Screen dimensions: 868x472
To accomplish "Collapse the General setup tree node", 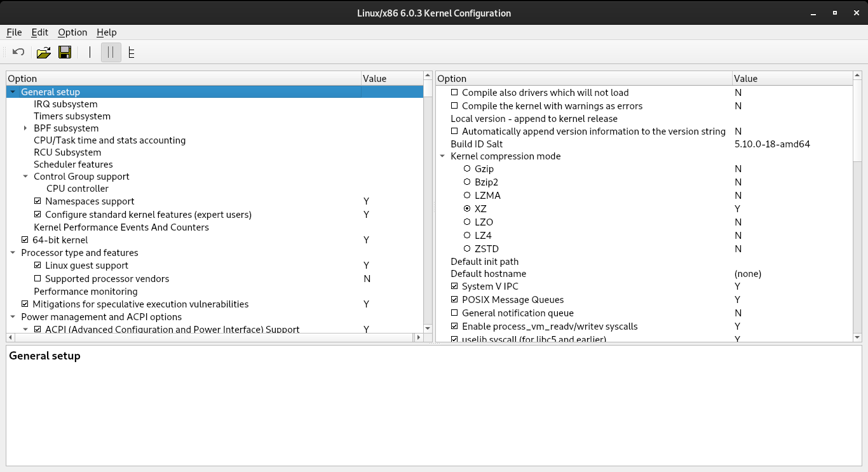I will pos(13,92).
